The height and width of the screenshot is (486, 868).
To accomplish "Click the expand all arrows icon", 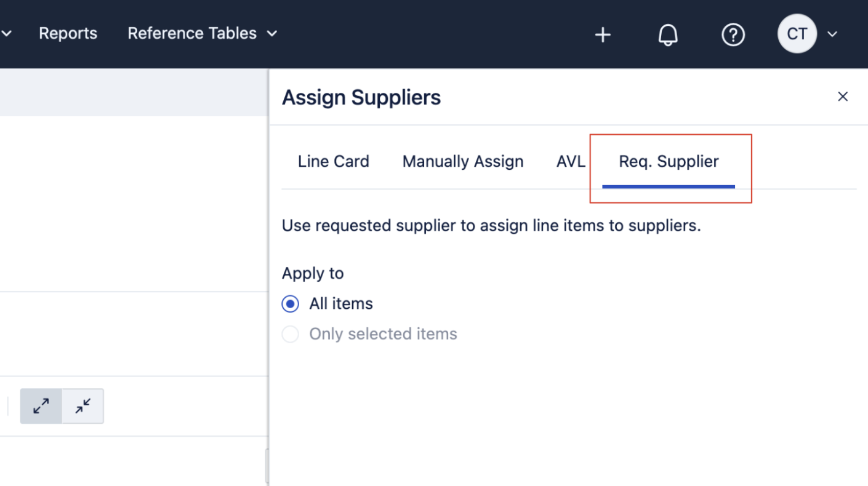I will click(x=41, y=406).
